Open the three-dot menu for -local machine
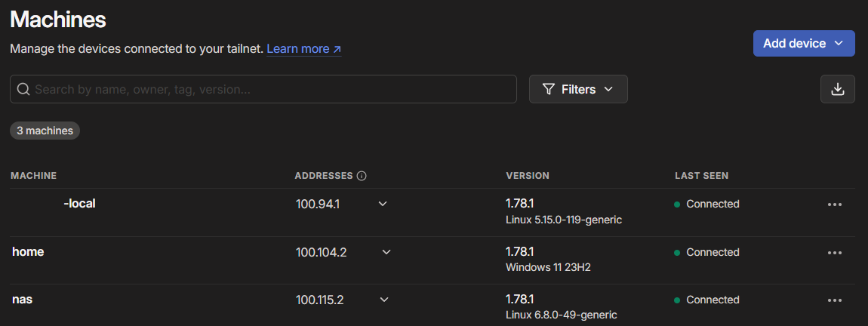The width and height of the screenshot is (868, 326). point(834,205)
